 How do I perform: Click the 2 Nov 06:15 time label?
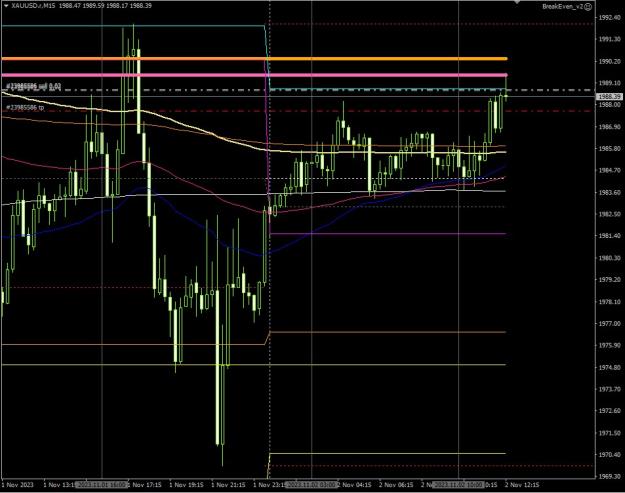pyautogui.click(x=396, y=485)
